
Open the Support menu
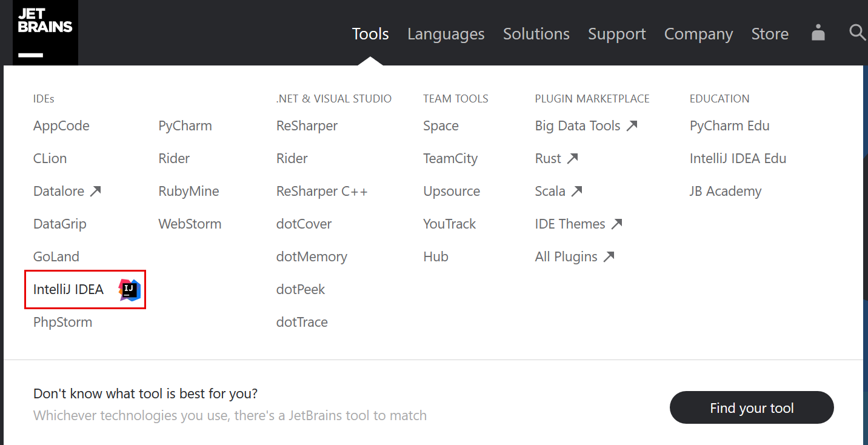[617, 34]
